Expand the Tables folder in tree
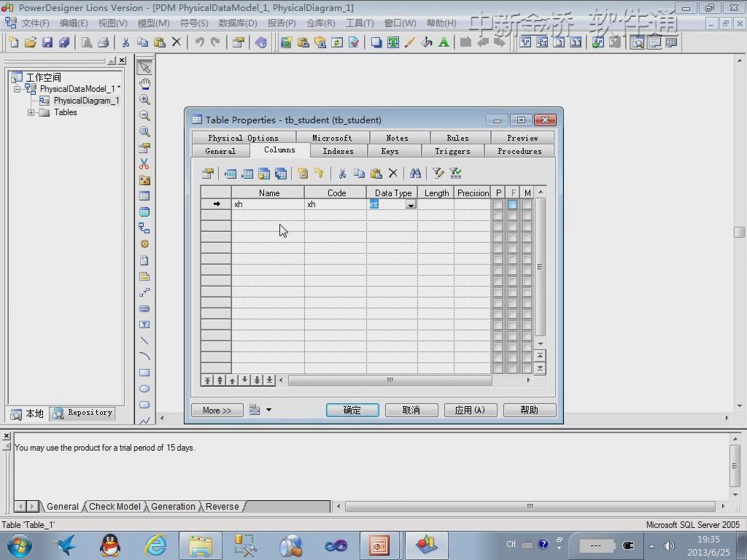747x560 pixels. tap(31, 113)
